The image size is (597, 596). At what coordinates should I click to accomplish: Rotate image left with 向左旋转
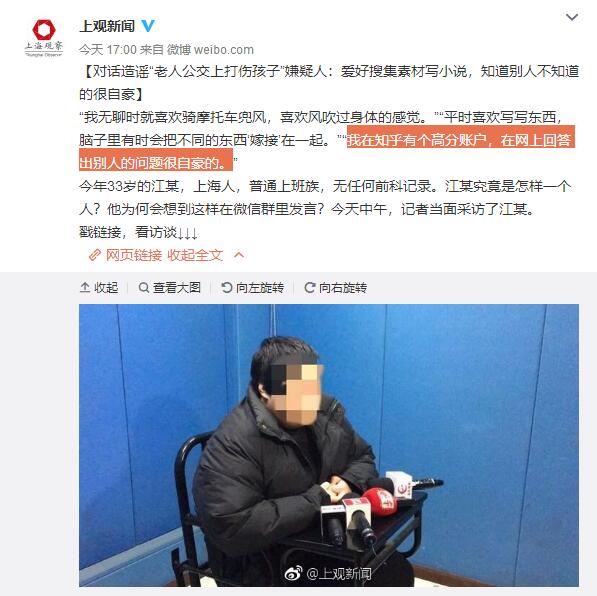(252, 288)
